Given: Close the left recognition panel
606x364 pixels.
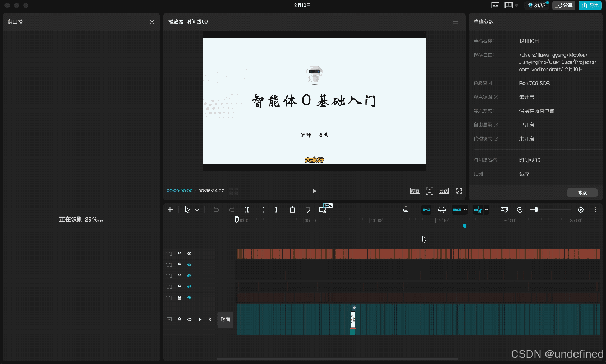Looking at the screenshot, I should tap(152, 22).
